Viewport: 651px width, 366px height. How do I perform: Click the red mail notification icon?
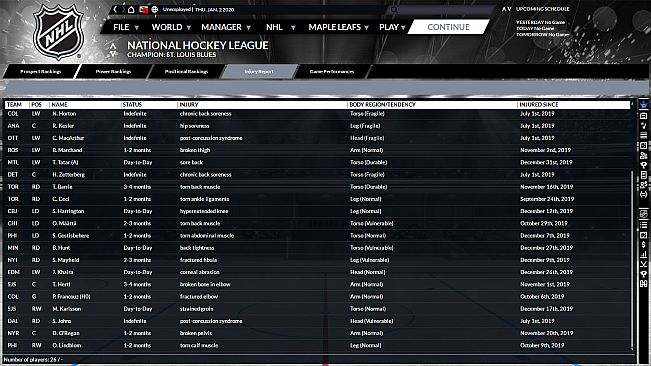click(144, 9)
